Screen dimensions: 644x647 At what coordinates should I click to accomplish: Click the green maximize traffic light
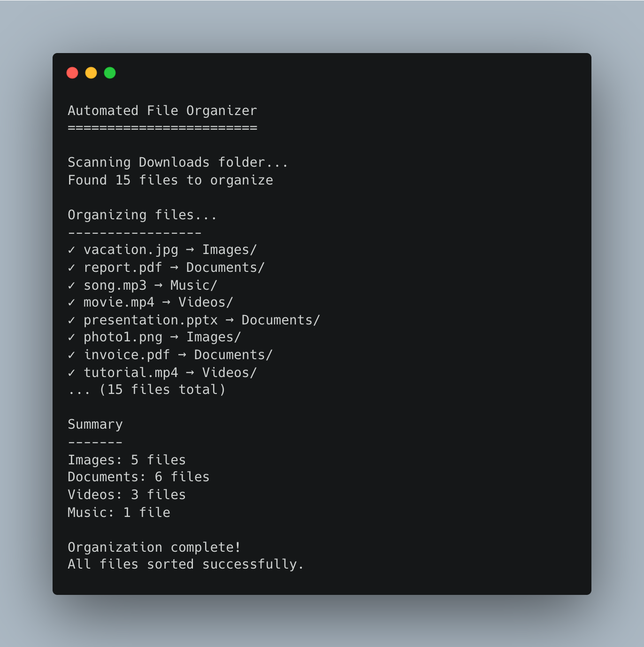(x=109, y=73)
